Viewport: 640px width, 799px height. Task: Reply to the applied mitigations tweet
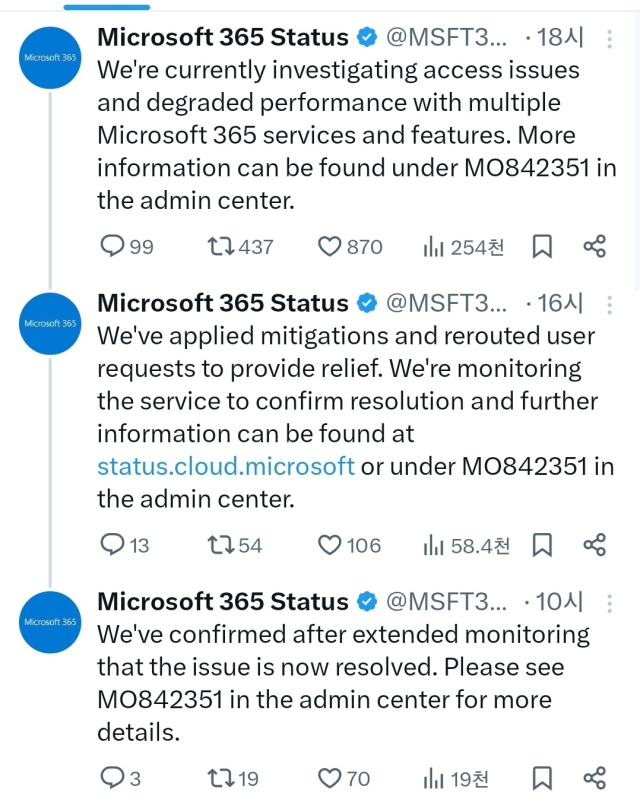[114, 545]
